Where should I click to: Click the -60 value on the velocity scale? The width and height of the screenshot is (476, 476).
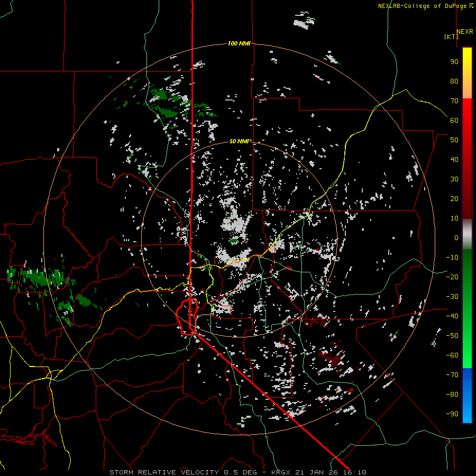pyautogui.click(x=452, y=355)
